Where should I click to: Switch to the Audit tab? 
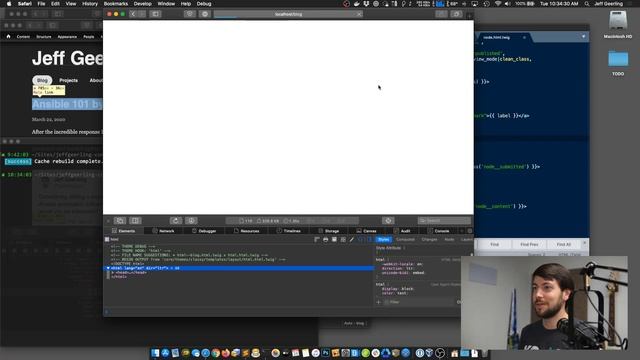(402, 231)
